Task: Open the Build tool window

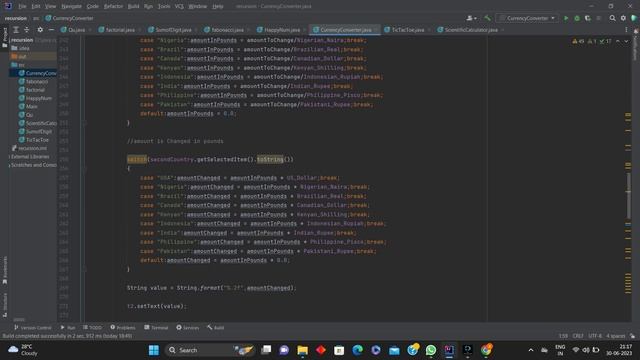Action: pyautogui.click(x=215, y=327)
